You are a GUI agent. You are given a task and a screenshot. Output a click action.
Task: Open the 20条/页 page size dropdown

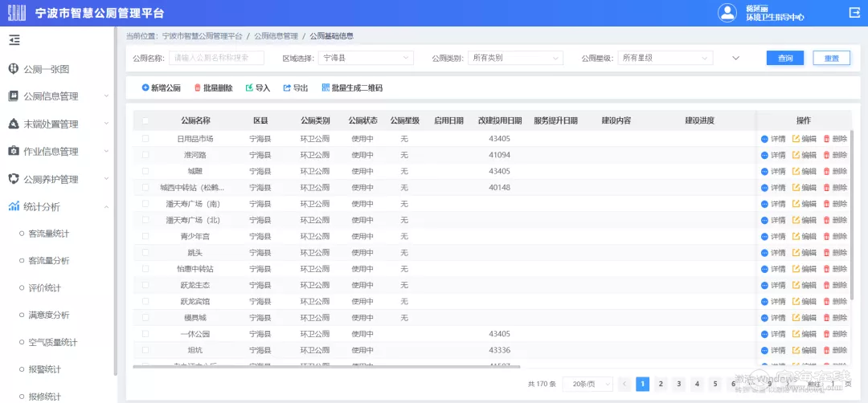[588, 384]
